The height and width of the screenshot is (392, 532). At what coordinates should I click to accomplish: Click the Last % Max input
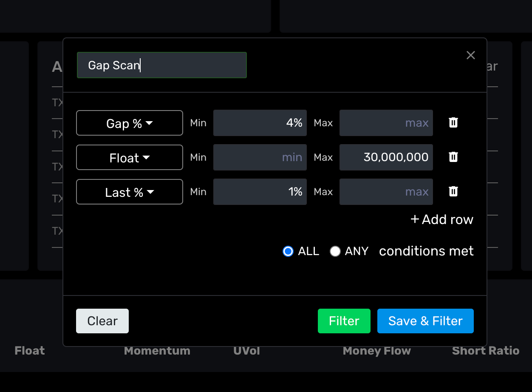386,192
